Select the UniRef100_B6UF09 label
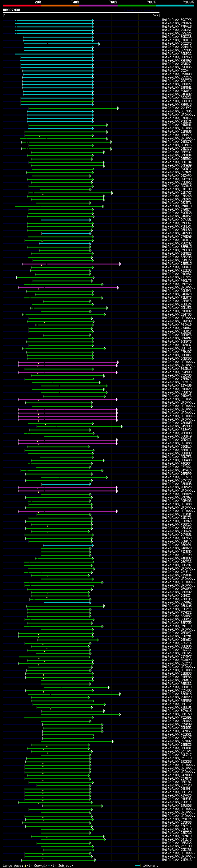Image resolution: width=197 pixels, height=868 pixels. click(x=176, y=101)
